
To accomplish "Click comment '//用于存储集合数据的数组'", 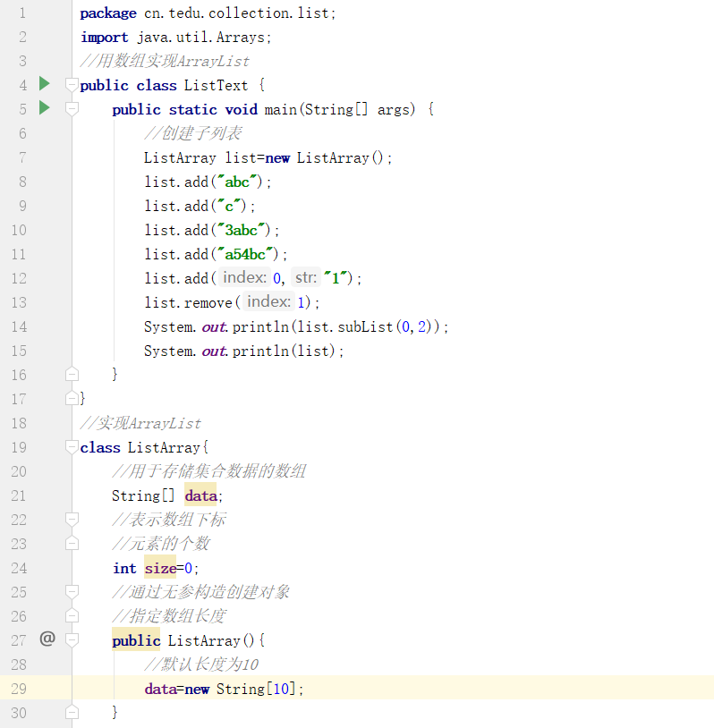I will (x=209, y=471).
